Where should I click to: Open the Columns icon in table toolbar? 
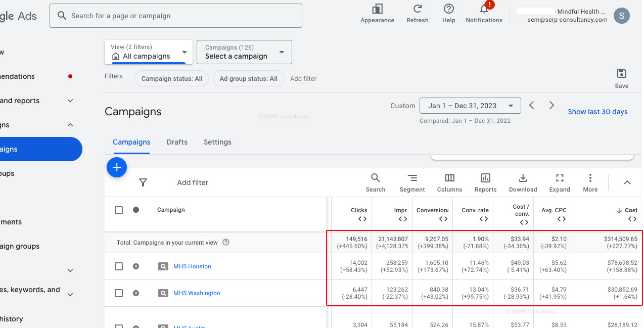click(x=449, y=178)
